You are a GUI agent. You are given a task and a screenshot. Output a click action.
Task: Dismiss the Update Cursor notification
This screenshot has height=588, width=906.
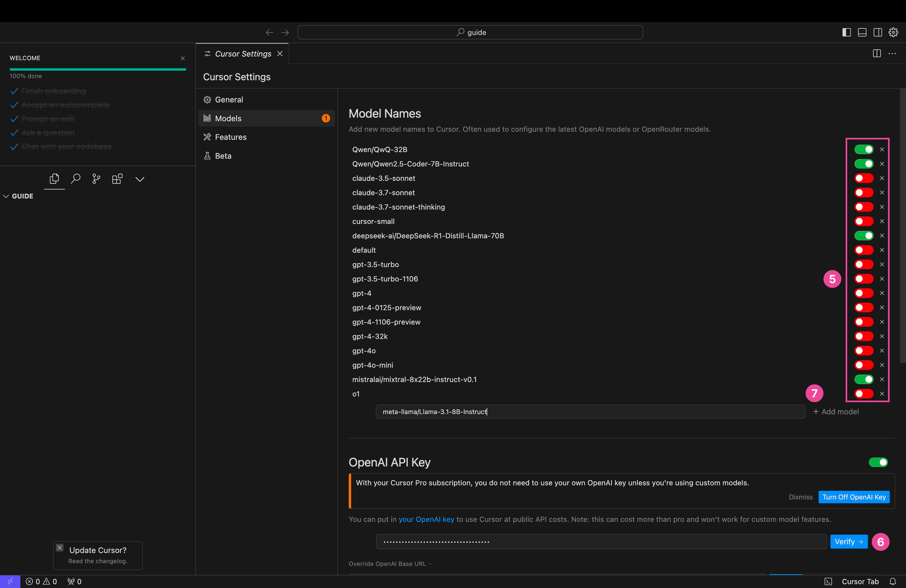click(60, 548)
